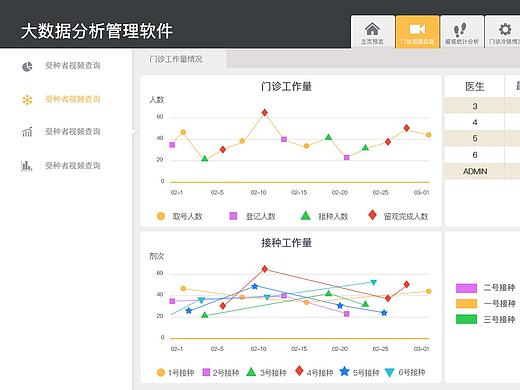Toggle the 6号接种 legend entry
The height and width of the screenshot is (390, 520).
405,372
